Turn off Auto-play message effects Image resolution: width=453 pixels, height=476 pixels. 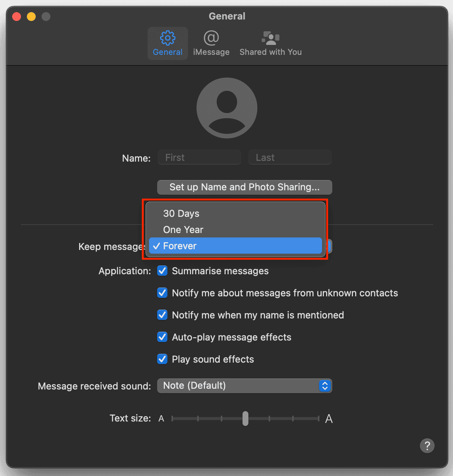click(x=162, y=337)
